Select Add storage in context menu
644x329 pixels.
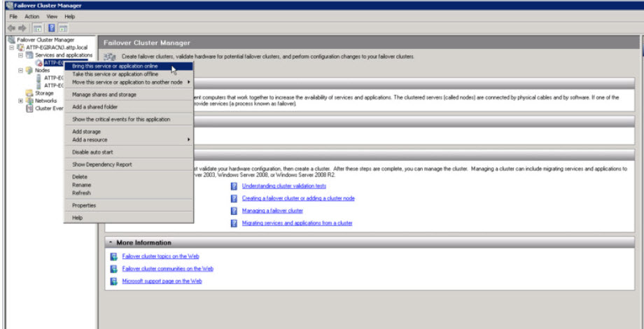pyautogui.click(x=128, y=132)
